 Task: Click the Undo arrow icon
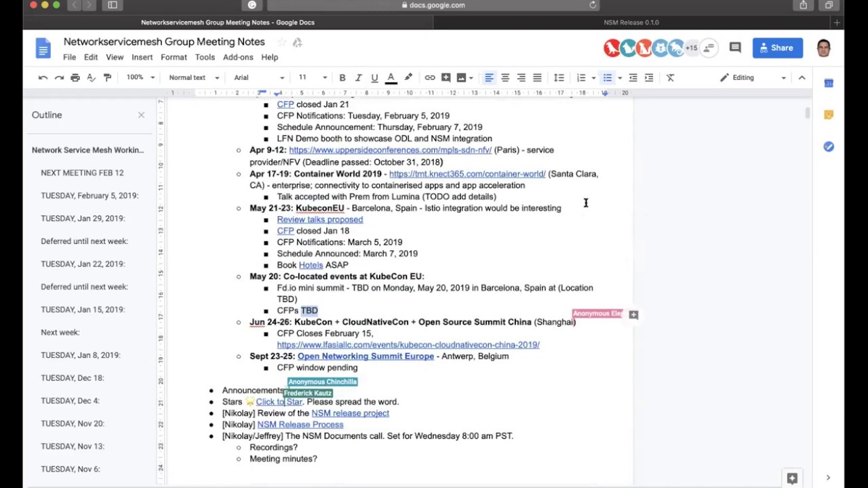(x=43, y=77)
